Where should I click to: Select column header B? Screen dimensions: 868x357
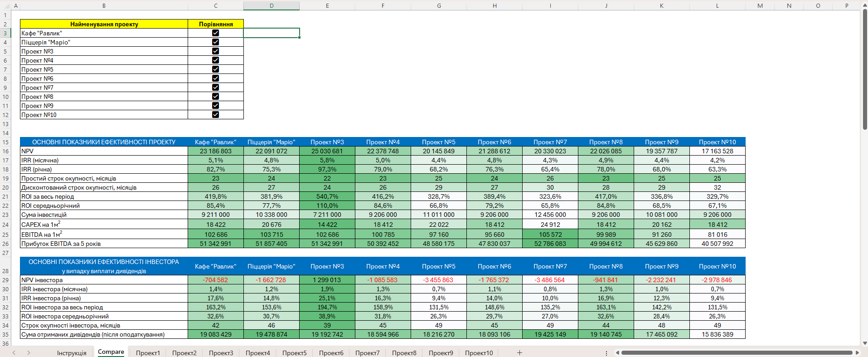pyautogui.click(x=104, y=5)
